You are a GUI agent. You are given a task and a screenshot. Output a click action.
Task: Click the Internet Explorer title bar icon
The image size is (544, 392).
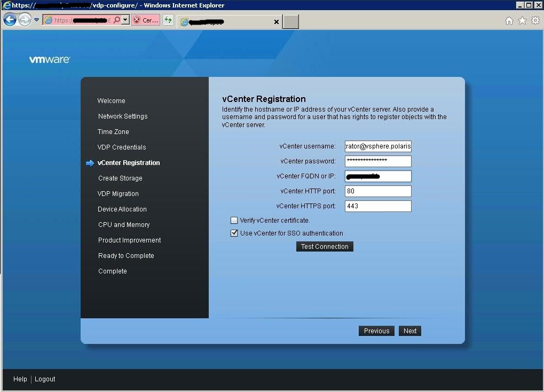(6, 5)
